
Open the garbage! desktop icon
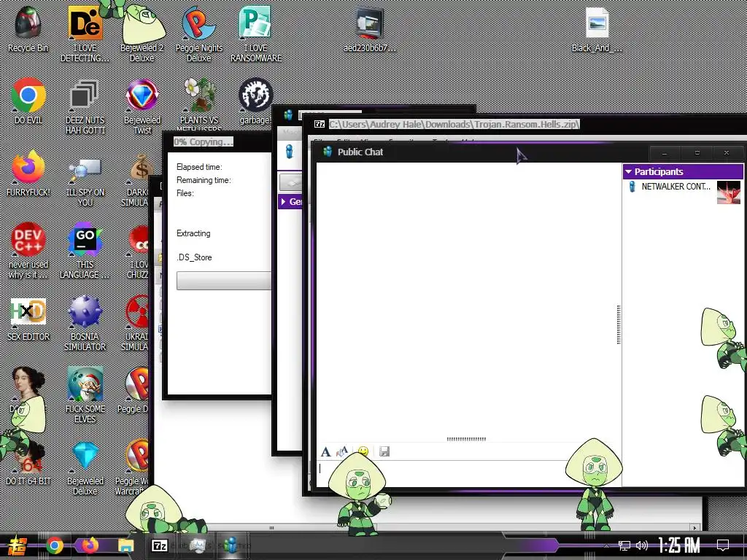point(255,101)
